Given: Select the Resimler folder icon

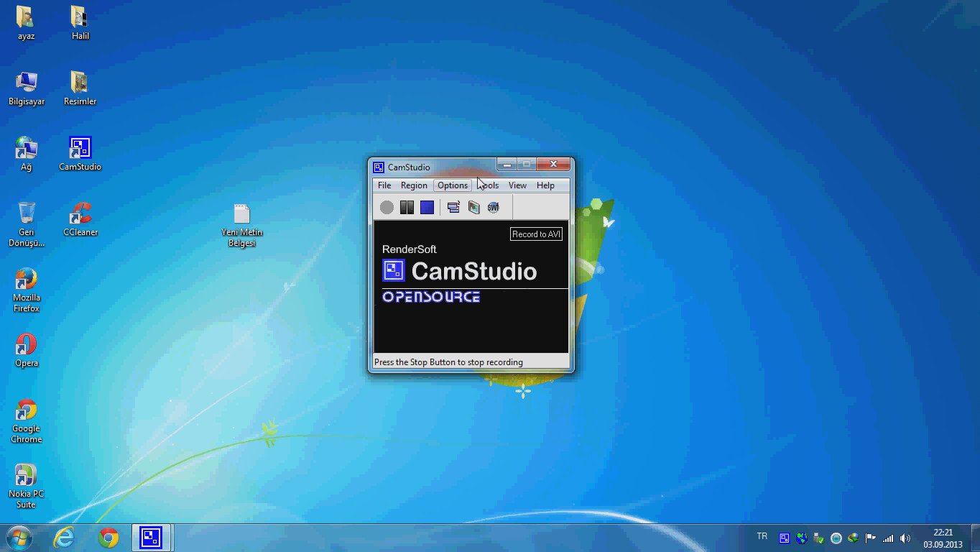Looking at the screenshot, I should coord(80,88).
